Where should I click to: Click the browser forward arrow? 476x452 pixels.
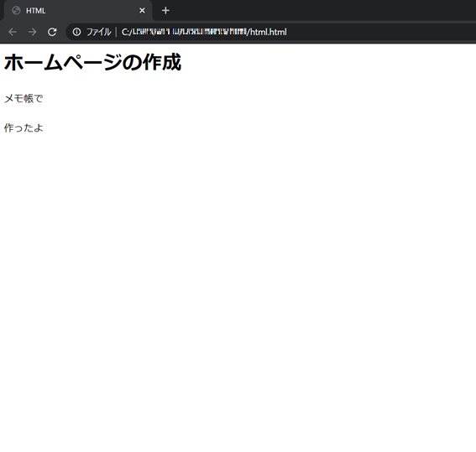tap(32, 32)
